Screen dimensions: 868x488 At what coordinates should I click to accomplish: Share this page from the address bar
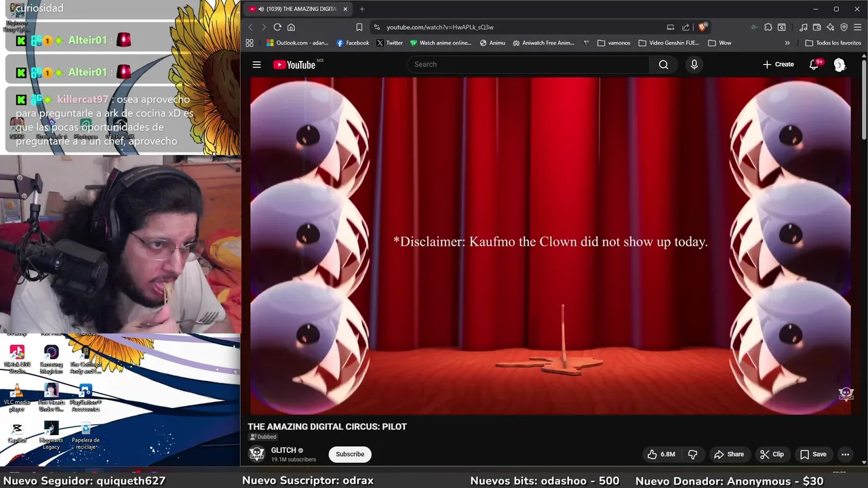click(686, 27)
